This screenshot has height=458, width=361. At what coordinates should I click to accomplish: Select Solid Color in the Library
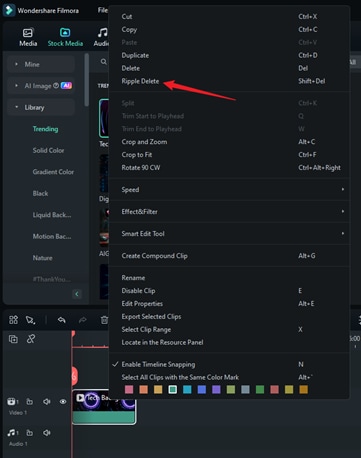(x=48, y=150)
